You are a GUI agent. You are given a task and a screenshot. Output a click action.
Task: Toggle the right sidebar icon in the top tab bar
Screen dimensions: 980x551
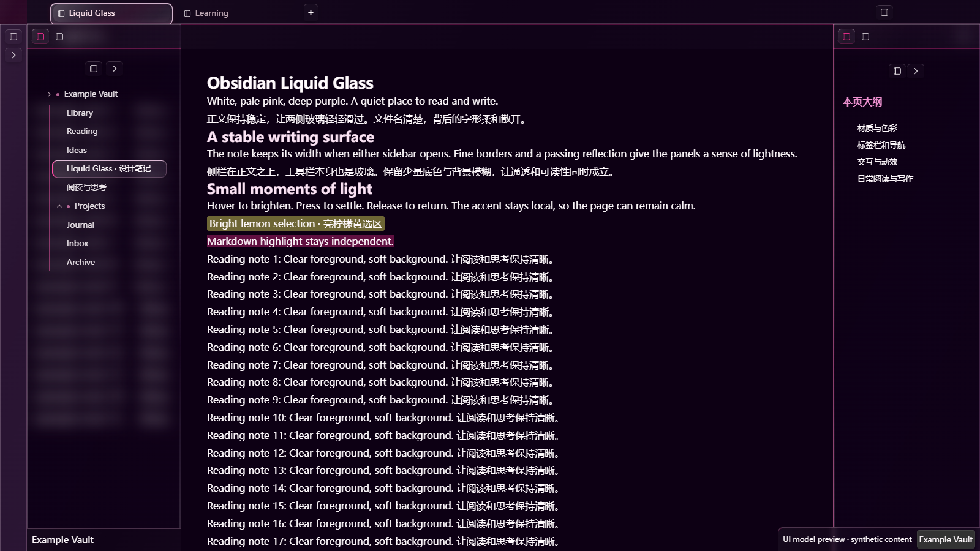tap(884, 12)
